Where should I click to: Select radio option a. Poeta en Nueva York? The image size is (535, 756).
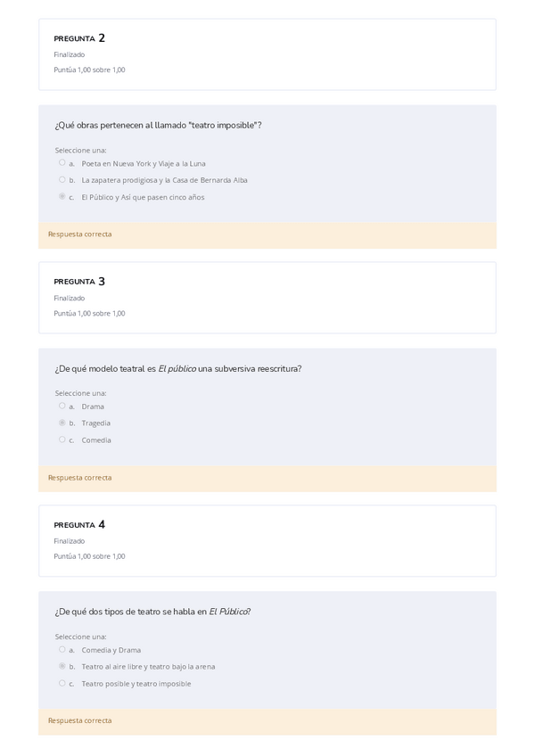pyautogui.click(x=62, y=162)
